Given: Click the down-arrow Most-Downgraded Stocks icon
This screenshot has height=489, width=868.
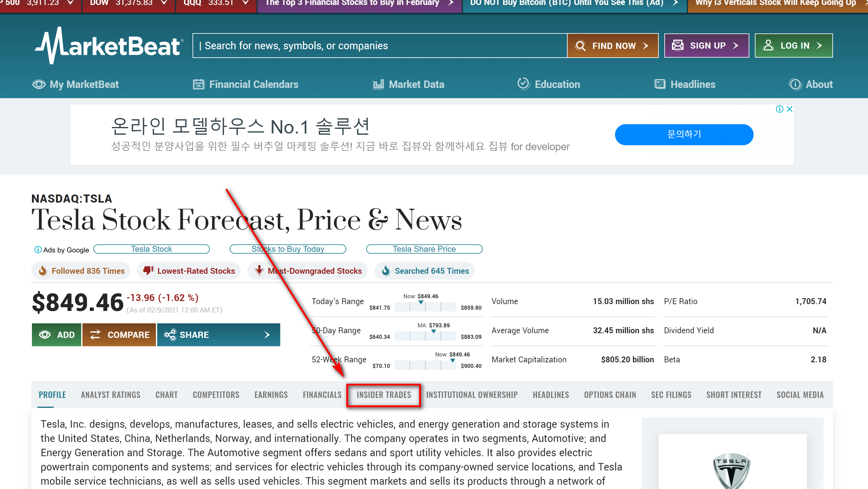Looking at the screenshot, I should pyautogui.click(x=259, y=271).
